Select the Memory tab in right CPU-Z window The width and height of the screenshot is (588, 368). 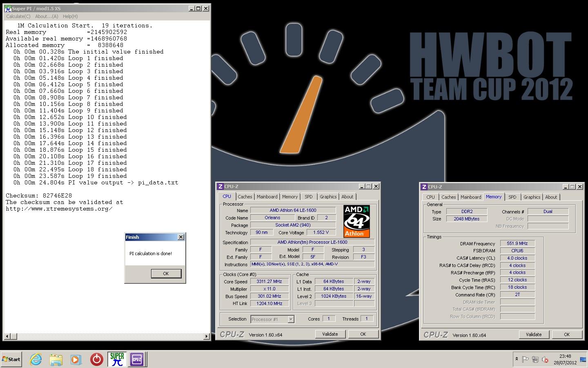pos(494,197)
